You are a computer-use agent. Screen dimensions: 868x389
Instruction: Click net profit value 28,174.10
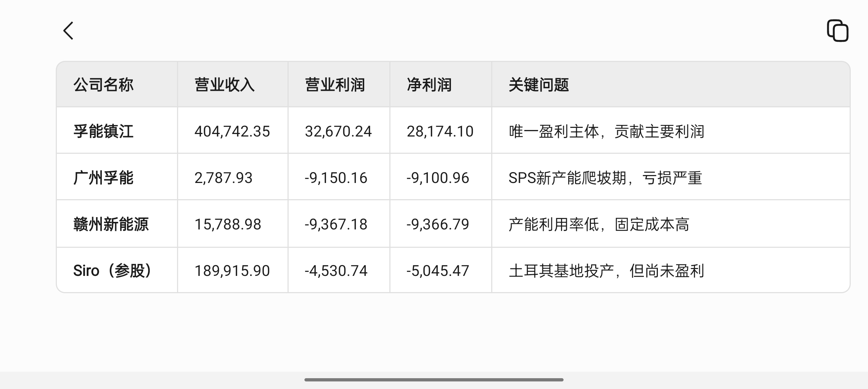[x=440, y=131]
